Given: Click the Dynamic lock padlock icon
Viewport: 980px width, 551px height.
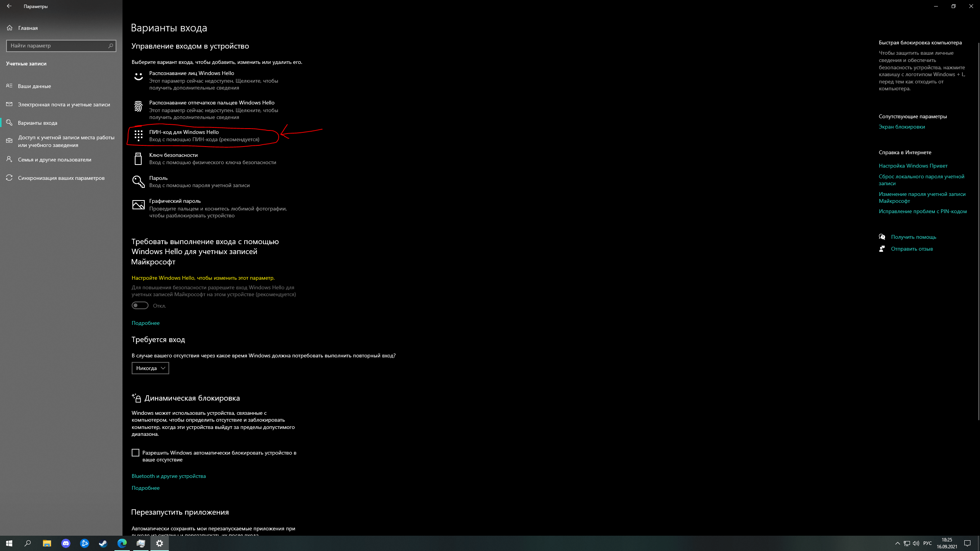Looking at the screenshot, I should 136,398.
